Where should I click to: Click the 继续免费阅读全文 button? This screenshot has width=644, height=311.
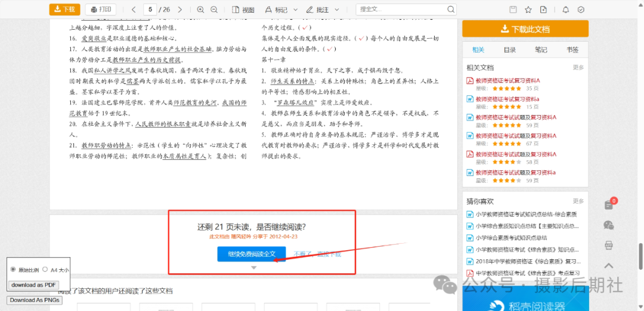[252, 254]
